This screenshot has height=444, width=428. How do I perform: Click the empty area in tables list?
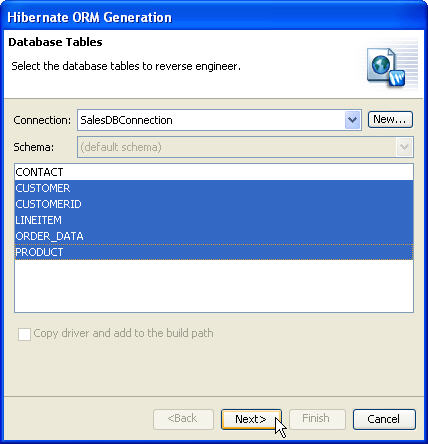point(214,286)
